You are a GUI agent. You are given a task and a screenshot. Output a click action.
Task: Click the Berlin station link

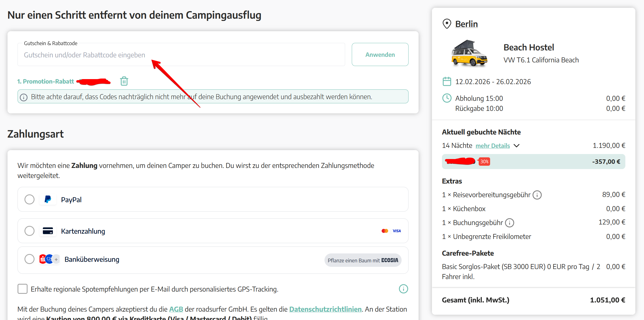pyautogui.click(x=466, y=24)
